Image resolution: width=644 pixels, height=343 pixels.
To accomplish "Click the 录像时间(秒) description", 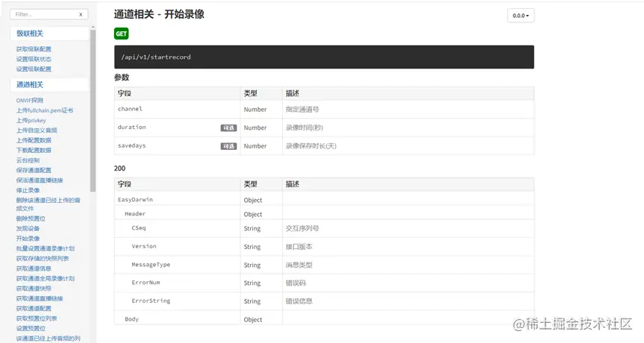I will point(304,128).
